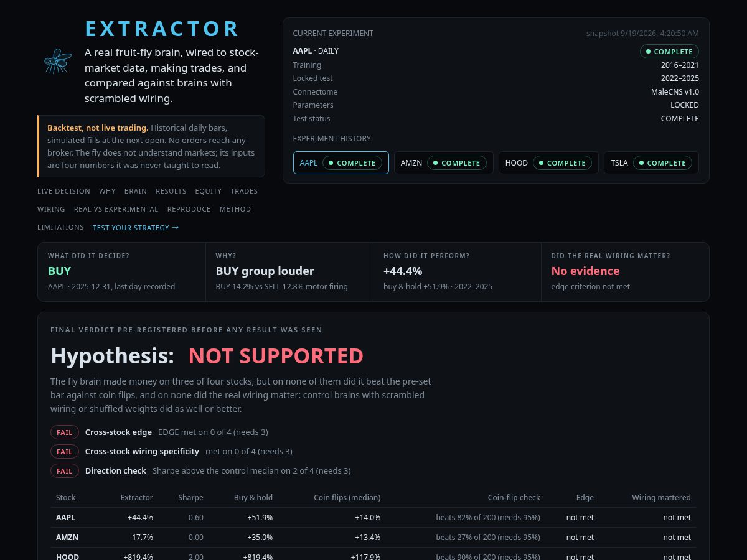This screenshot has height=560, width=747.
Task: Select the HOOD experiment history button
Action: [548, 163]
